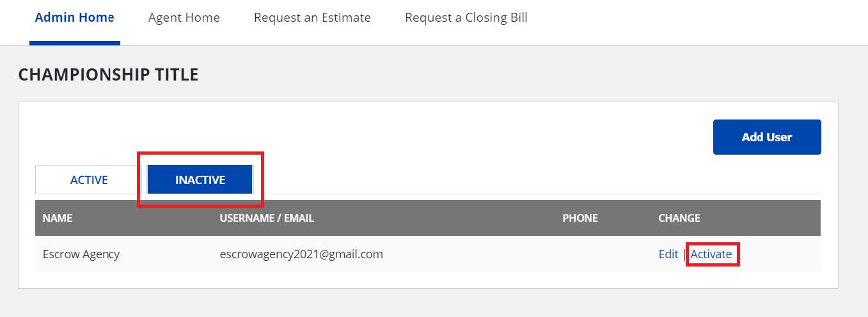Select the INACTIVE users tab

pos(200,180)
